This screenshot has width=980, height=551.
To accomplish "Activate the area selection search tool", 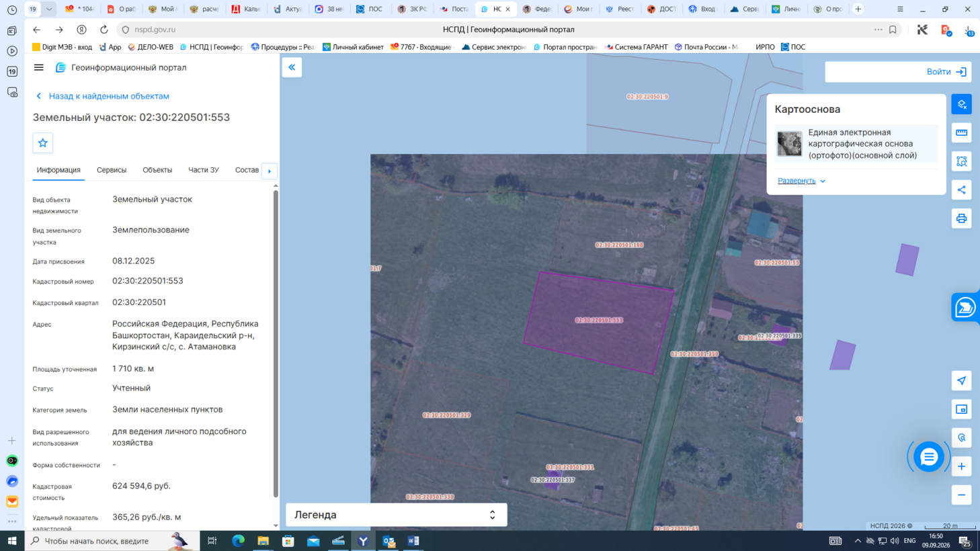I will tap(962, 161).
